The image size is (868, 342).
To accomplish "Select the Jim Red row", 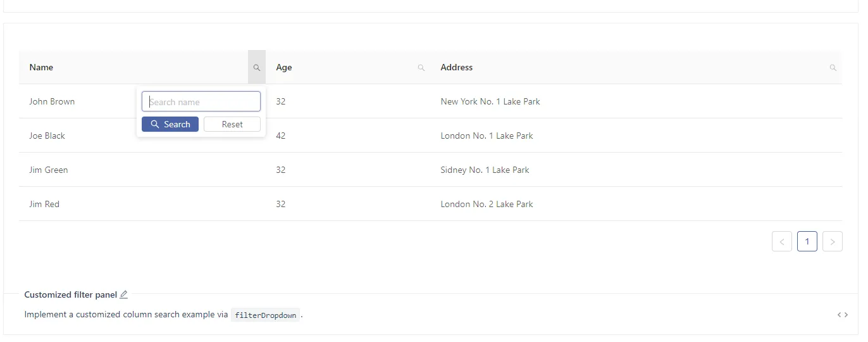I will click(x=44, y=204).
